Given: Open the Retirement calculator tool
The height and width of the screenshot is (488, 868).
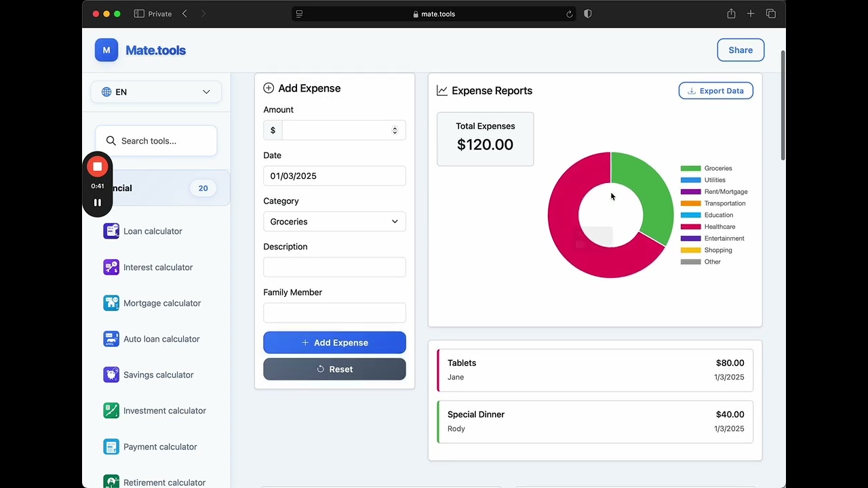Looking at the screenshot, I should pos(164,482).
